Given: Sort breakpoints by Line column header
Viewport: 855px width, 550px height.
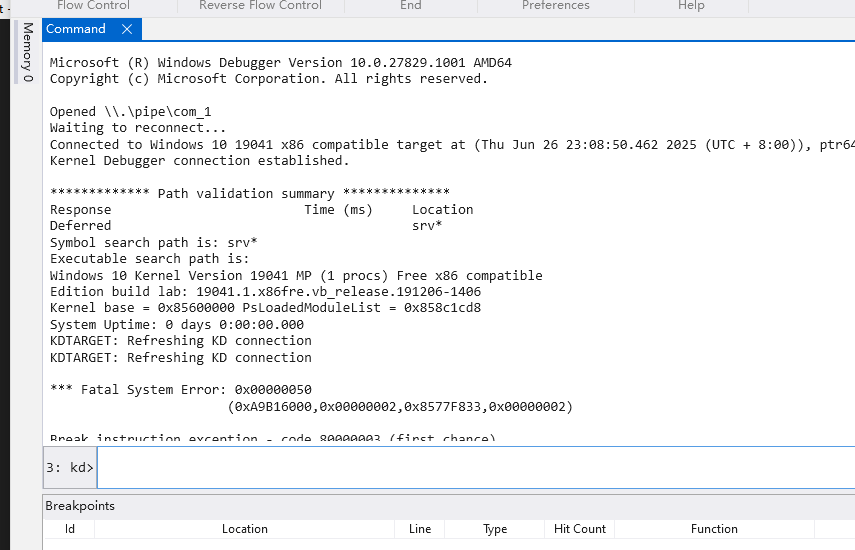Looking at the screenshot, I should [420, 529].
